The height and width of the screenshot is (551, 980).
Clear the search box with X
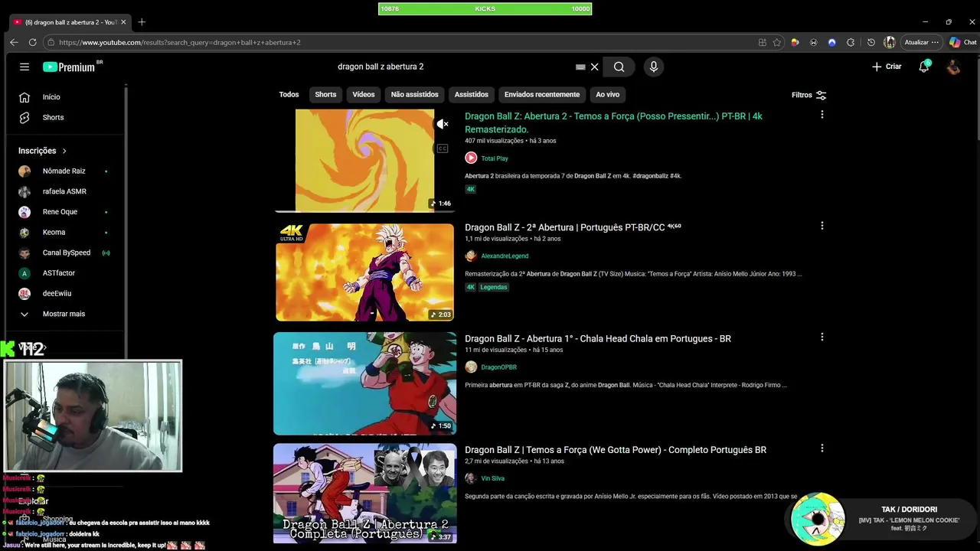point(594,67)
